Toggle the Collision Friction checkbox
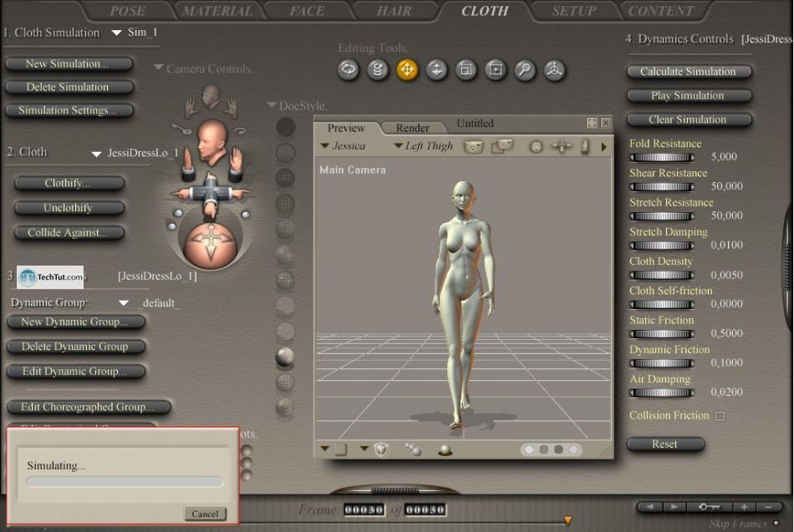Screen dimensions: 794x532 tap(720, 416)
